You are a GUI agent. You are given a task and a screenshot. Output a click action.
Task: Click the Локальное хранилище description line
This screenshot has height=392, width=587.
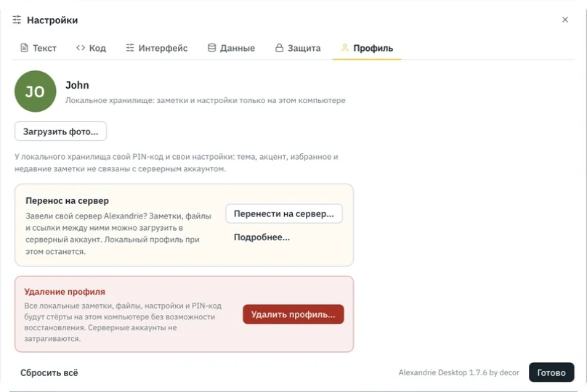pos(206,100)
